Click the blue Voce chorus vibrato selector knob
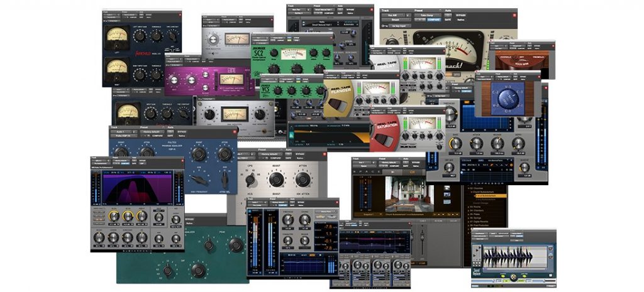The height and width of the screenshot is (292, 644). tap(508, 100)
